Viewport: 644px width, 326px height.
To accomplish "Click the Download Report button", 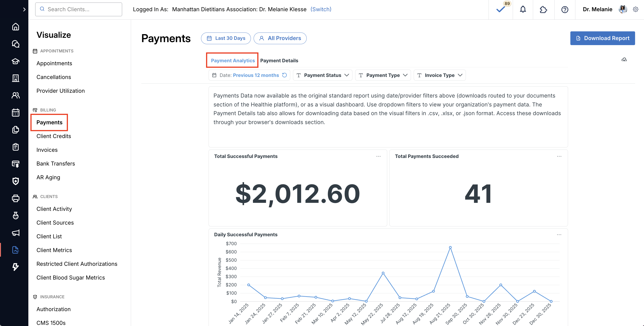I will tap(602, 38).
